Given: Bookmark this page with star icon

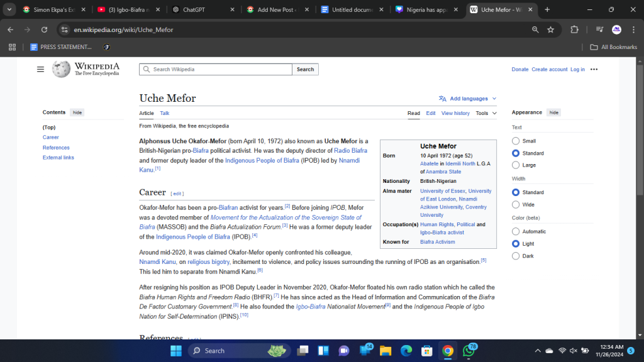Looking at the screenshot, I should 551,30.
